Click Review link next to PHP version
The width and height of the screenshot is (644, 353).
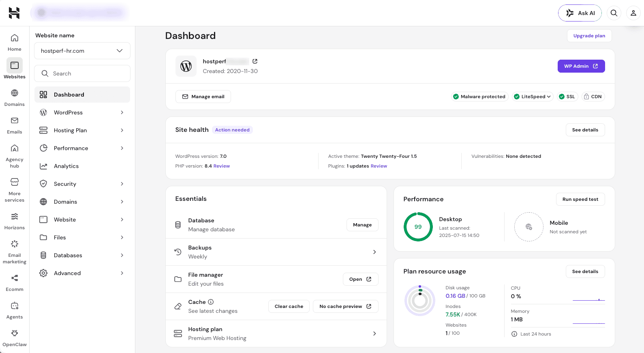click(x=222, y=166)
